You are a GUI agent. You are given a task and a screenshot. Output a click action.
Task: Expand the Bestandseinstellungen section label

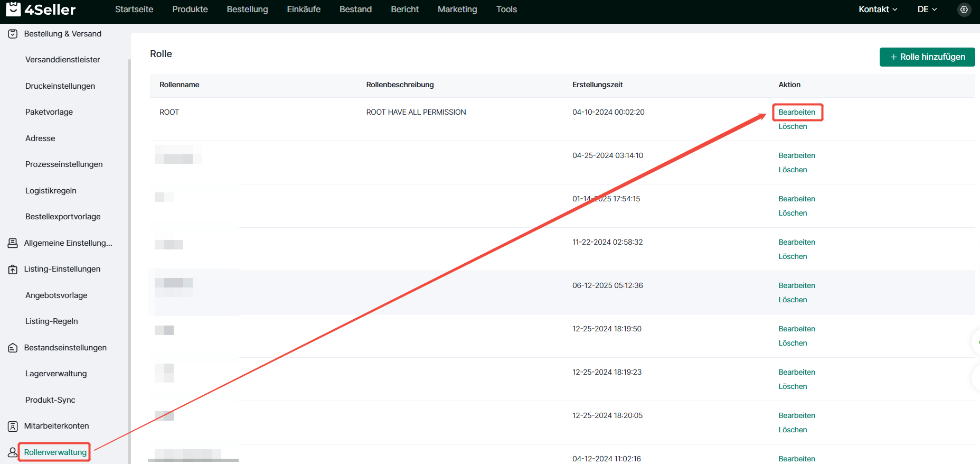pyautogui.click(x=65, y=348)
